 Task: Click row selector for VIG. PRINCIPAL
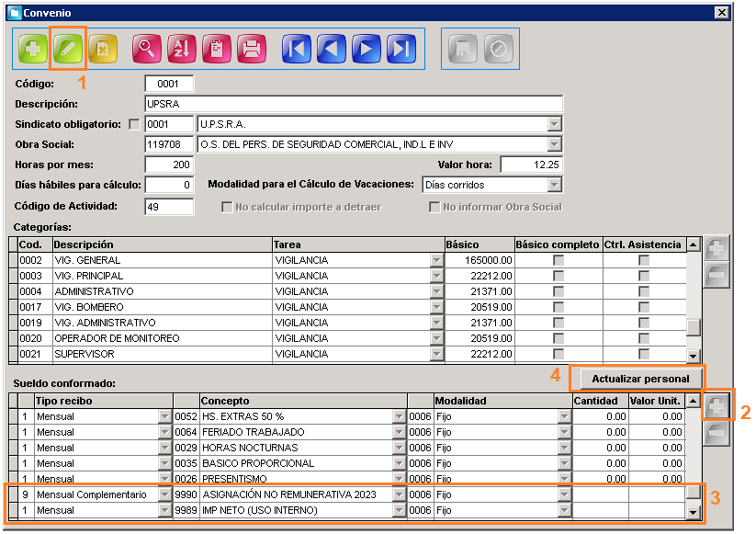click(x=14, y=276)
